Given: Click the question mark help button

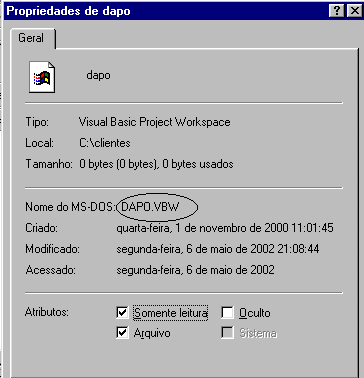Looking at the screenshot, I should 337,11.
